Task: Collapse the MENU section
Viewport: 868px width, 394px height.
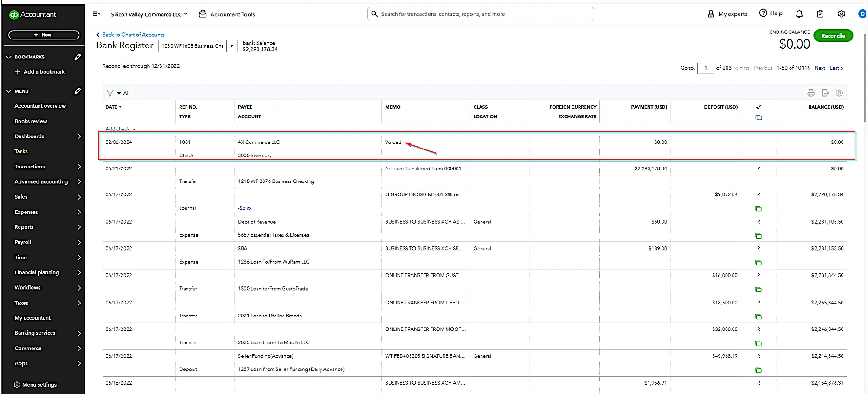Action: pos(8,91)
